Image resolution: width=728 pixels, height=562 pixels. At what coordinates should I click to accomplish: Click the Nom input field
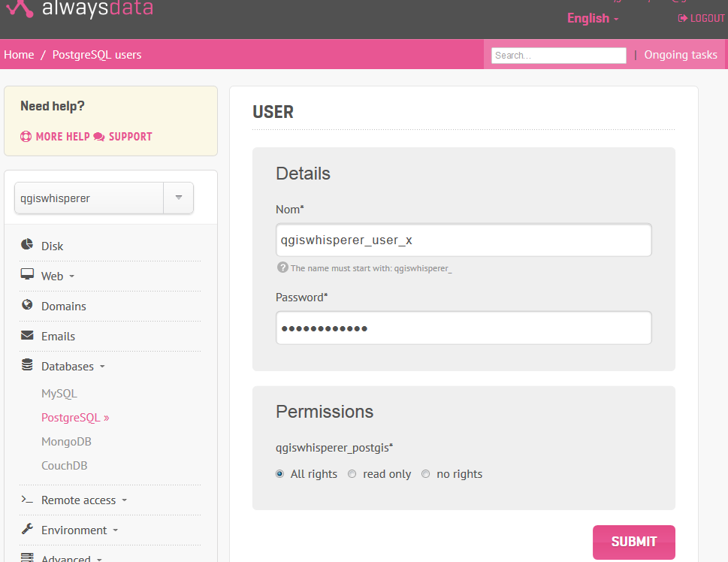464,240
